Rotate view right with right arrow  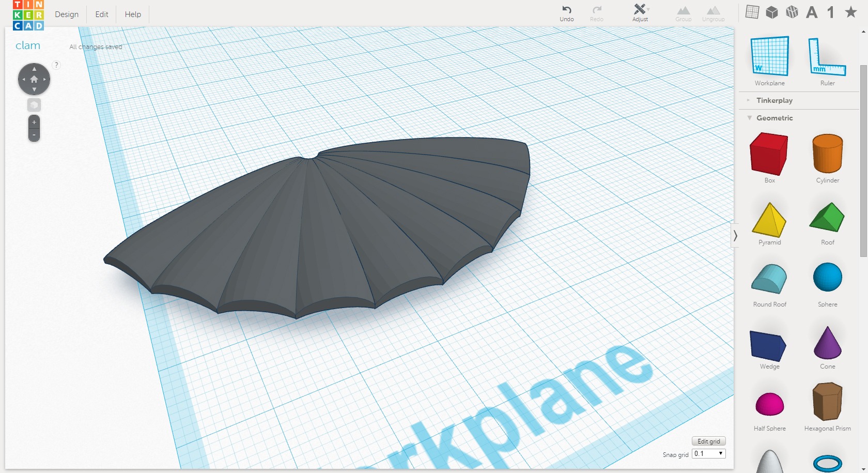tap(45, 79)
